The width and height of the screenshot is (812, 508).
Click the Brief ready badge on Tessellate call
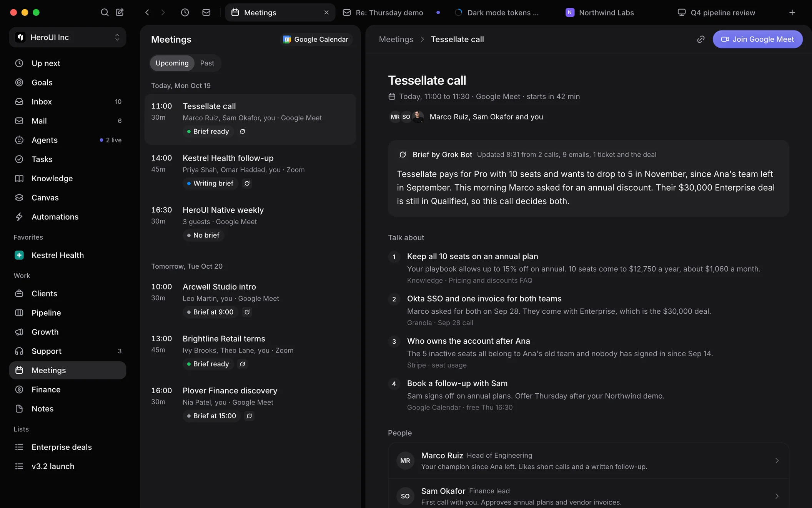pyautogui.click(x=208, y=132)
